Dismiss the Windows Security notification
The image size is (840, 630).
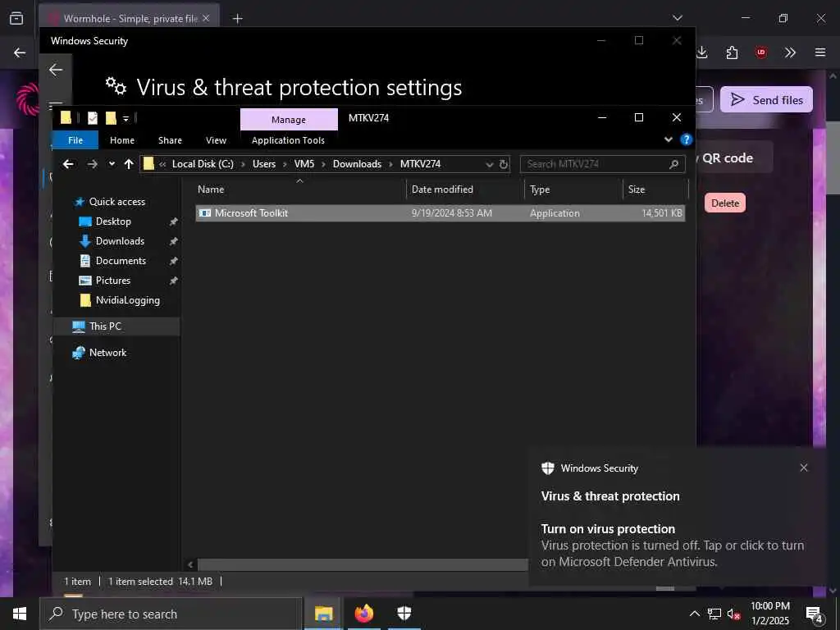(804, 468)
